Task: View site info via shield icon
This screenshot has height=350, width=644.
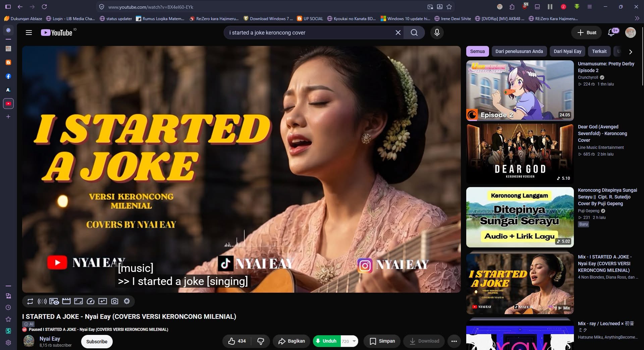Action: [x=102, y=7]
